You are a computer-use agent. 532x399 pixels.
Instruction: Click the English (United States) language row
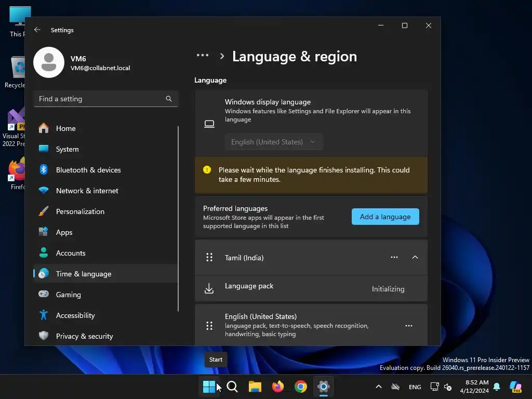tap(311, 325)
